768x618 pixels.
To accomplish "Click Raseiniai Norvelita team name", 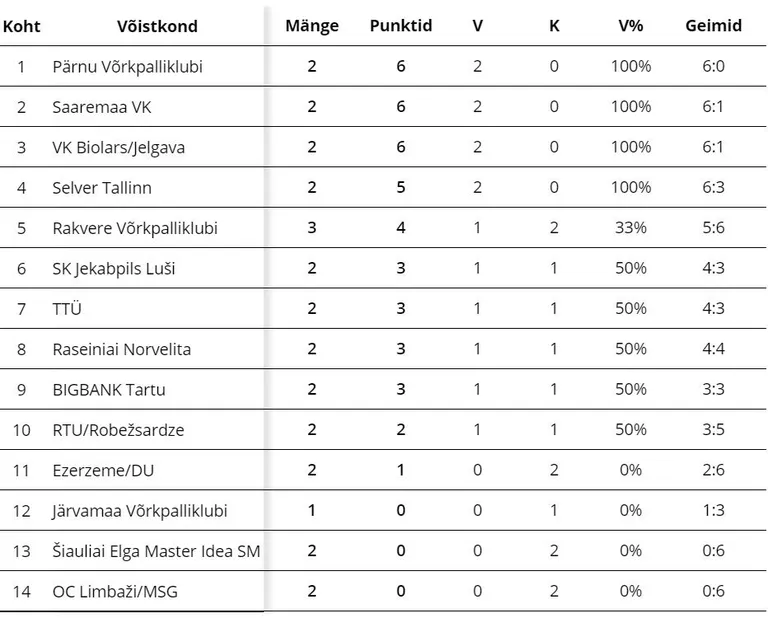I will [121, 349].
